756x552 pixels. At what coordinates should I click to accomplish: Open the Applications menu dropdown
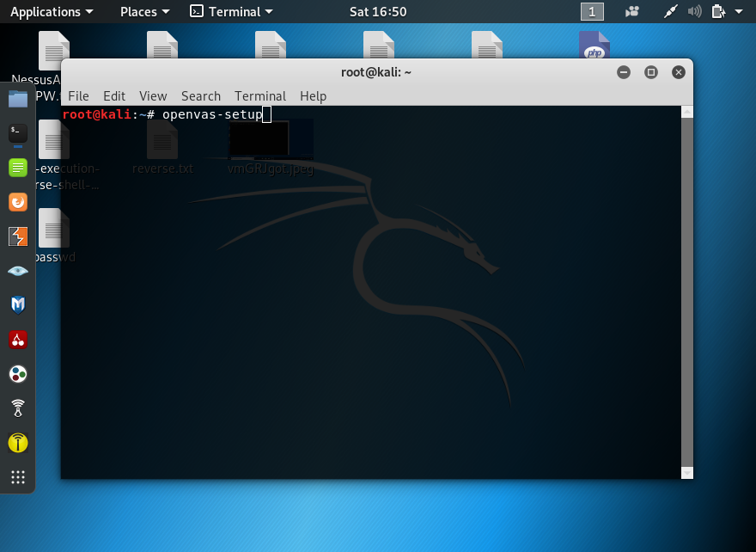point(52,11)
